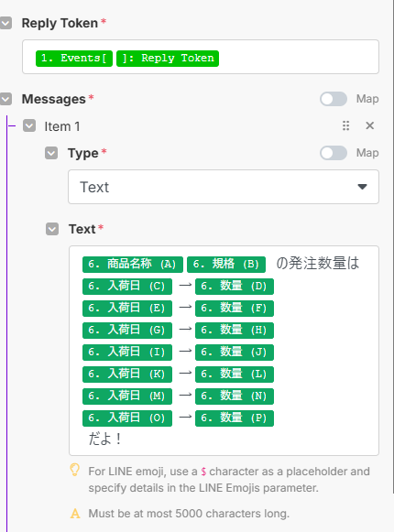
Task: Collapse the Type field chevron
Action: (51, 153)
